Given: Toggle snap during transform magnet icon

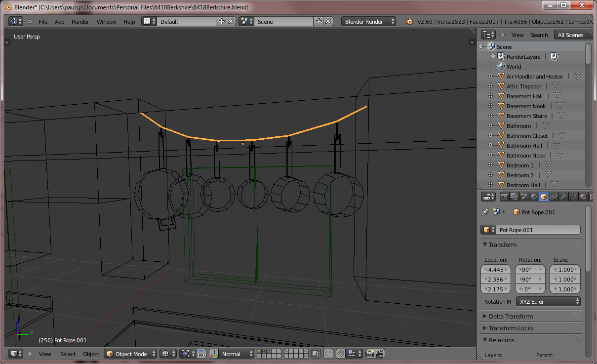Looking at the screenshot, I should click(x=340, y=354).
